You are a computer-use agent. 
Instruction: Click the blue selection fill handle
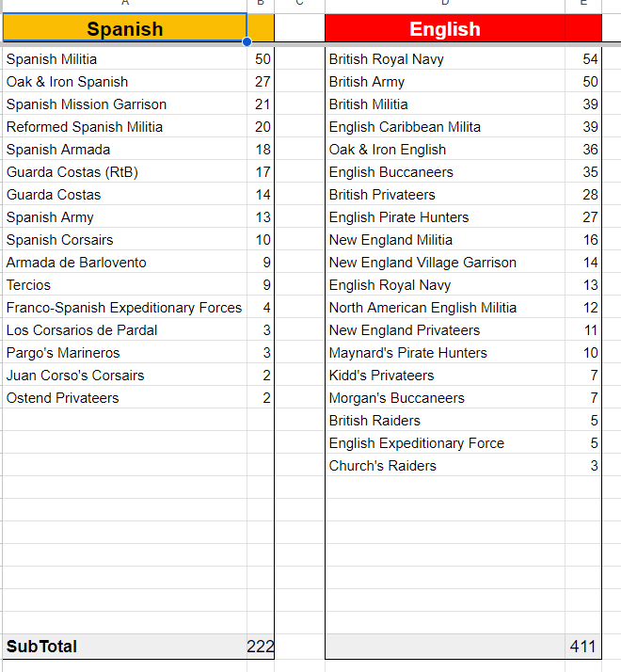247,41
